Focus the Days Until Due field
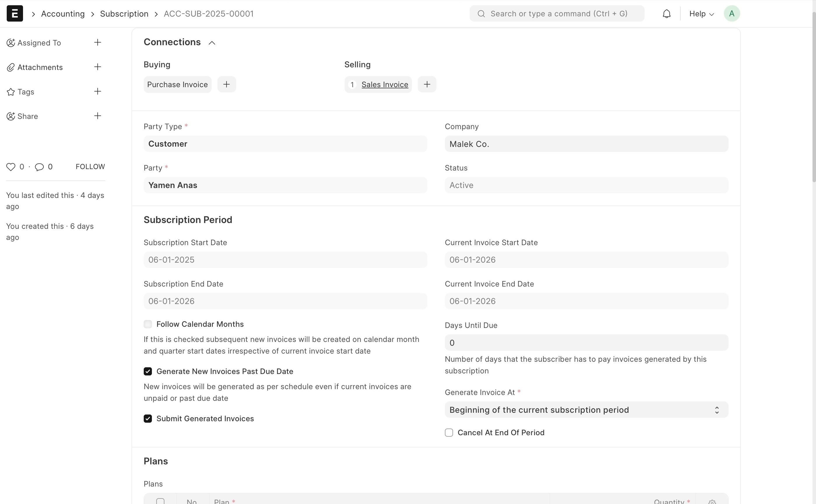 click(x=586, y=343)
